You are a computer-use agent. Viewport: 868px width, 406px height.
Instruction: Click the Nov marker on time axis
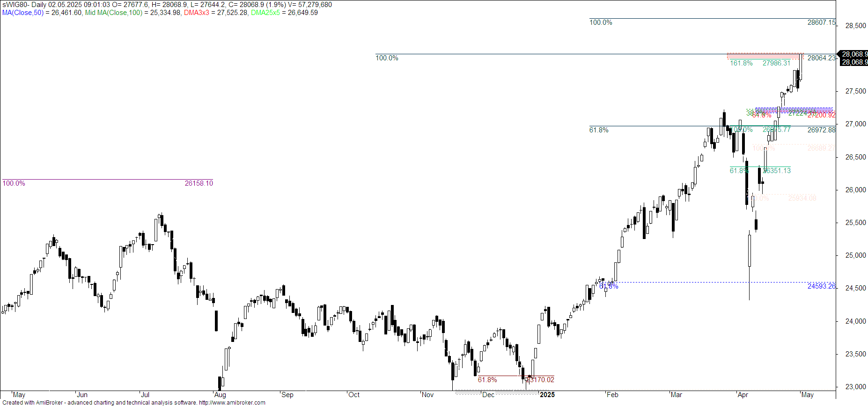[x=427, y=395]
